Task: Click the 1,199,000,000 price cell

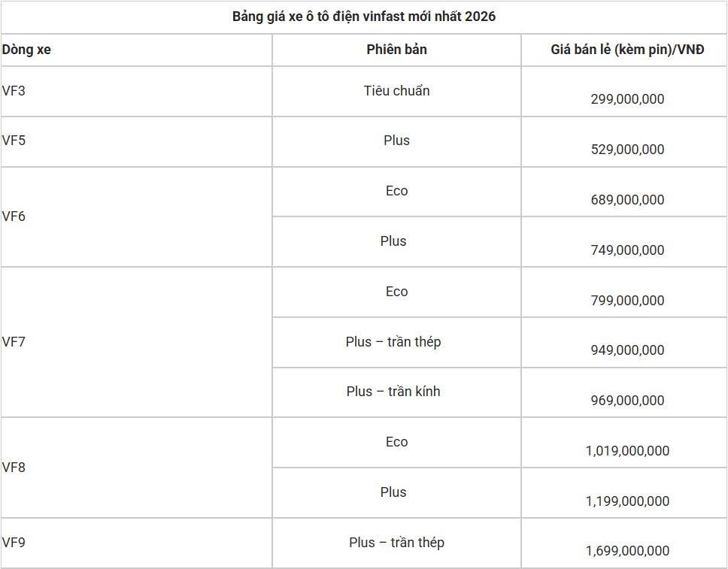Action: (627, 501)
